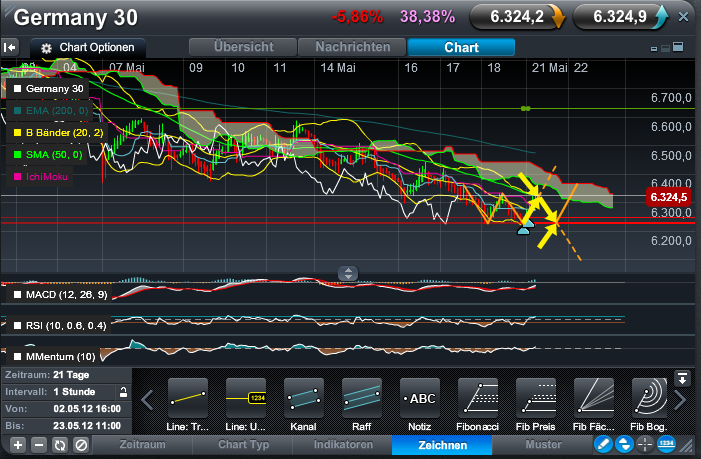The width and height of the screenshot is (701, 459).
Task: Add a Notiz text annotation
Action: click(x=421, y=398)
